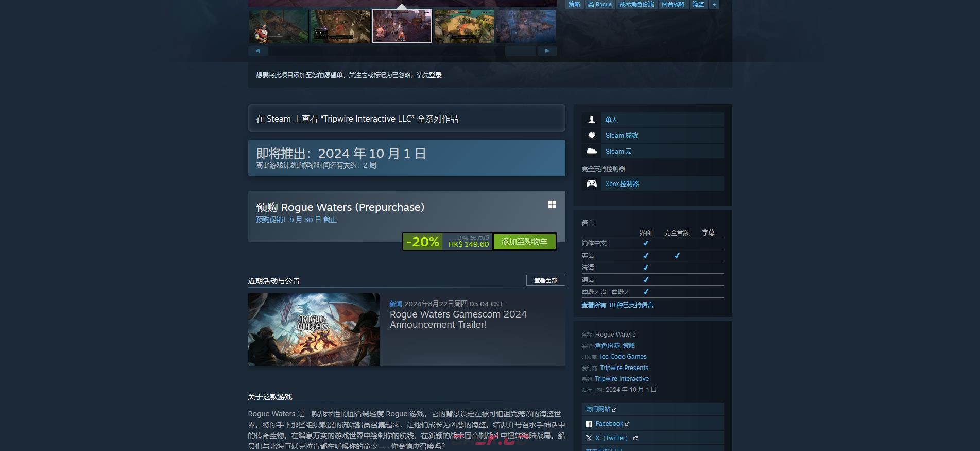
Task: Open the 海盗 tag
Action: click(698, 4)
